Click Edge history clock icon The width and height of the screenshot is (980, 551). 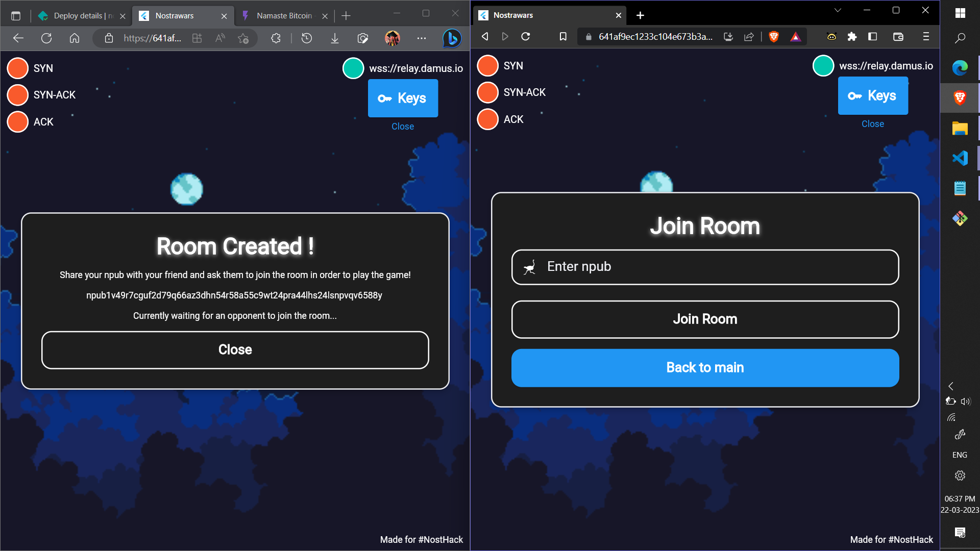tap(307, 38)
